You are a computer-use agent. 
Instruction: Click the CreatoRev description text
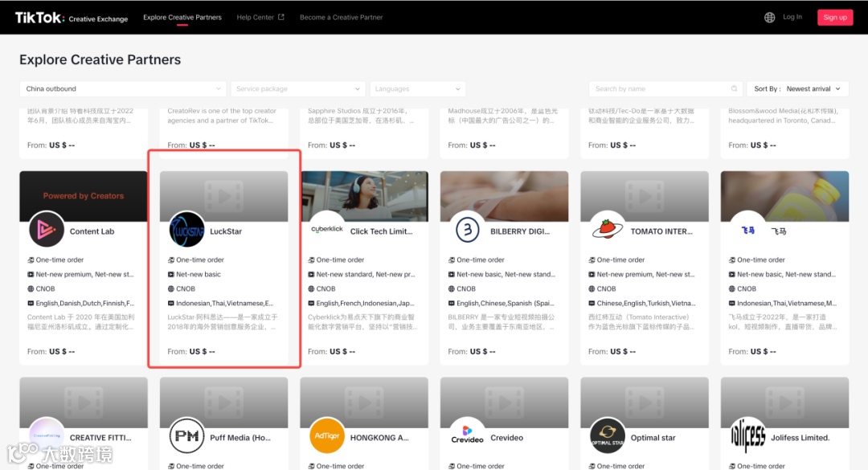(222, 116)
